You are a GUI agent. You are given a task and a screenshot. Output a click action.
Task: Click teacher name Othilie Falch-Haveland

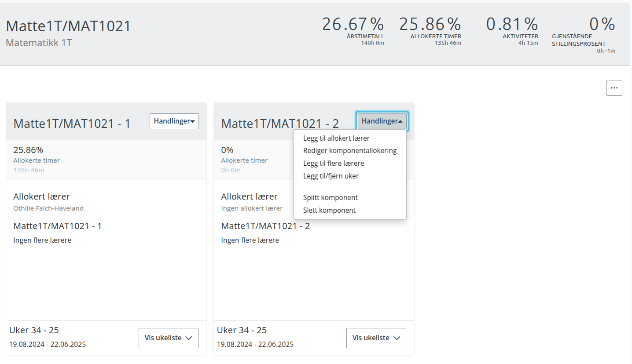point(48,208)
